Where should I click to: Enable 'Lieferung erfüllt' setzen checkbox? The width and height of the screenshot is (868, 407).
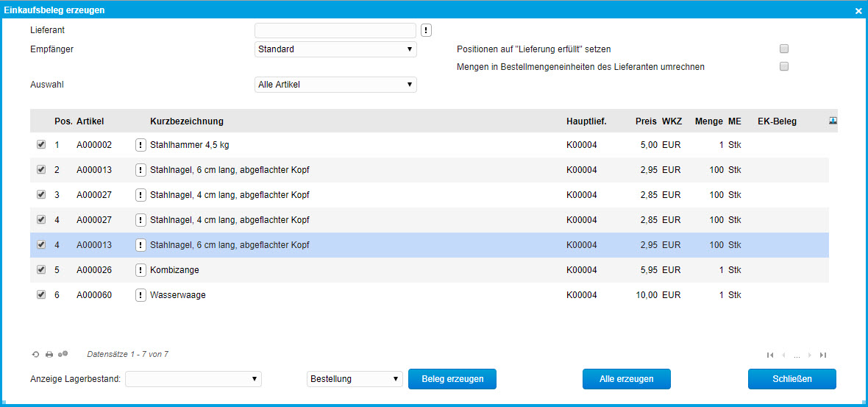tap(784, 49)
